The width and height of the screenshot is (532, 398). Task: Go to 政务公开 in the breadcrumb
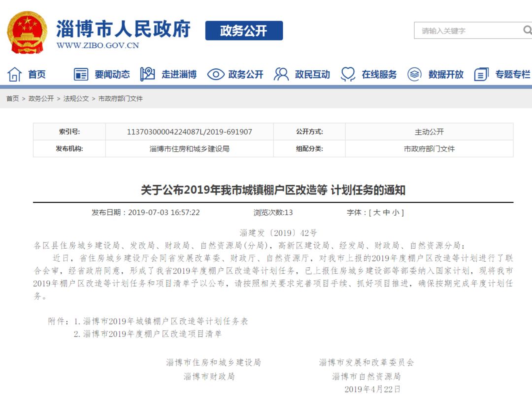(41, 99)
